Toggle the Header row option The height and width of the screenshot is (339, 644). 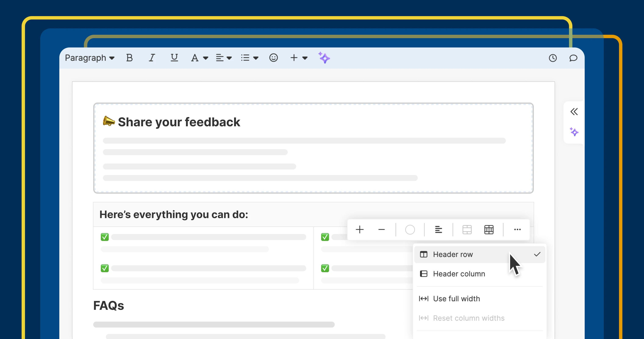click(453, 254)
